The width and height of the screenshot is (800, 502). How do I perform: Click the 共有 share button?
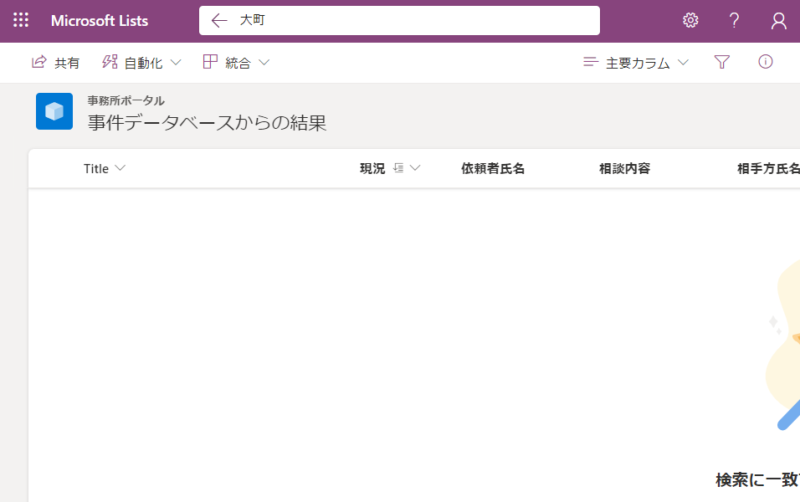[56, 63]
